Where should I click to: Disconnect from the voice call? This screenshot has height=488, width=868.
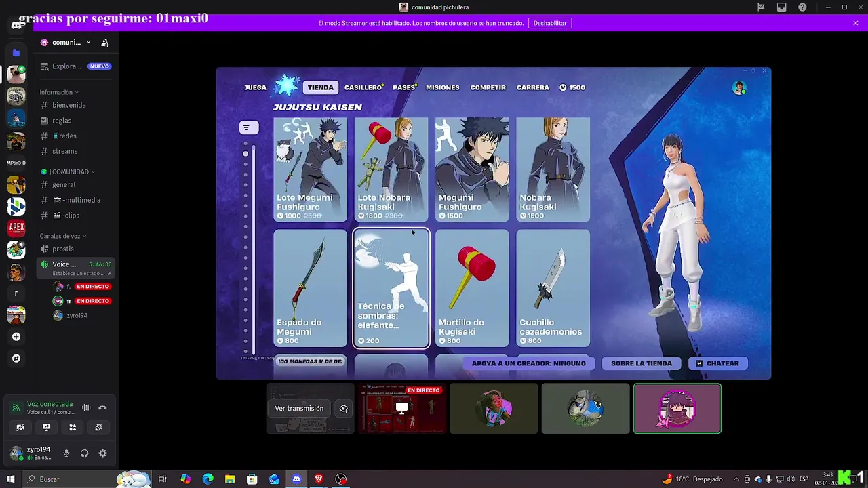click(x=102, y=407)
